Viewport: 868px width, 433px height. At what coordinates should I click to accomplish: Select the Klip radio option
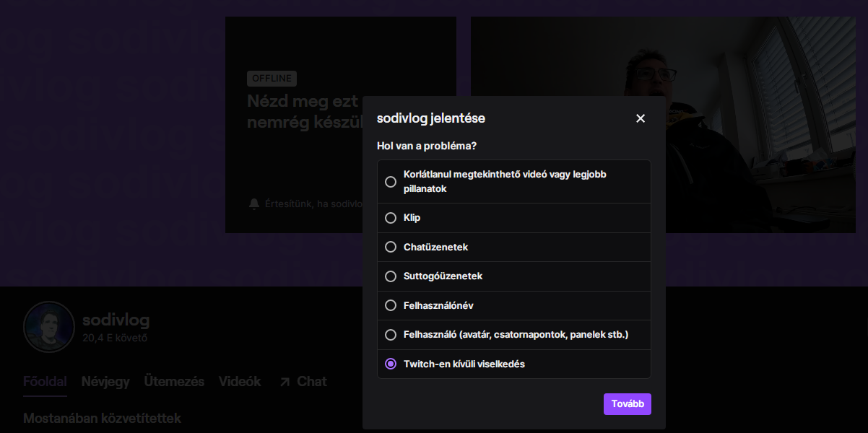pyautogui.click(x=514, y=218)
